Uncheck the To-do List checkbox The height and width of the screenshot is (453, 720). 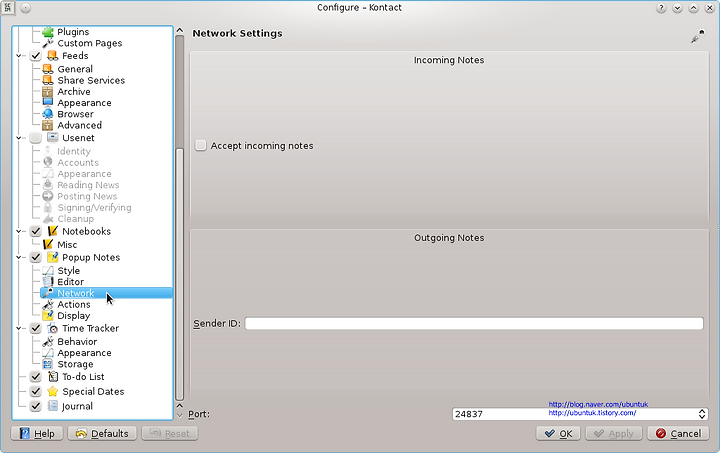point(35,377)
